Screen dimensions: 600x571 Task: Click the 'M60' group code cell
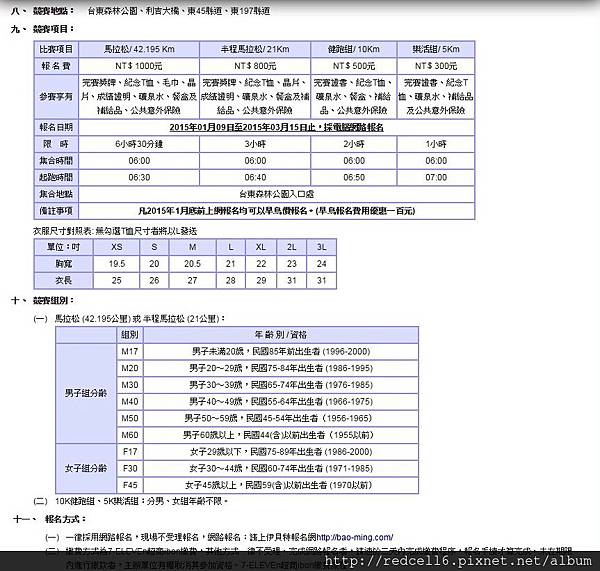pos(130,435)
